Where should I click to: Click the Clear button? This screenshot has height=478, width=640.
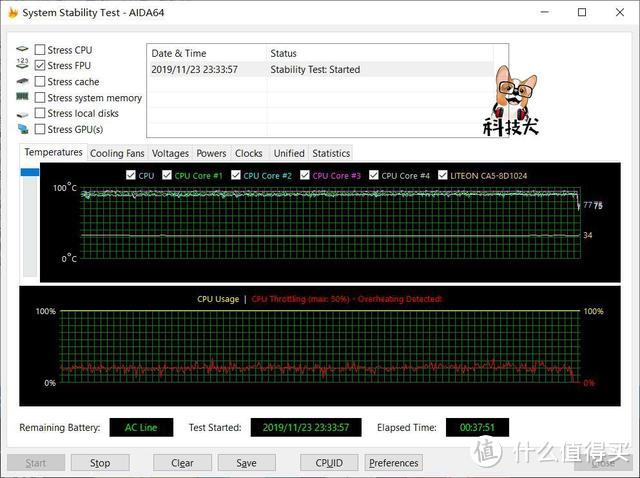click(x=182, y=463)
